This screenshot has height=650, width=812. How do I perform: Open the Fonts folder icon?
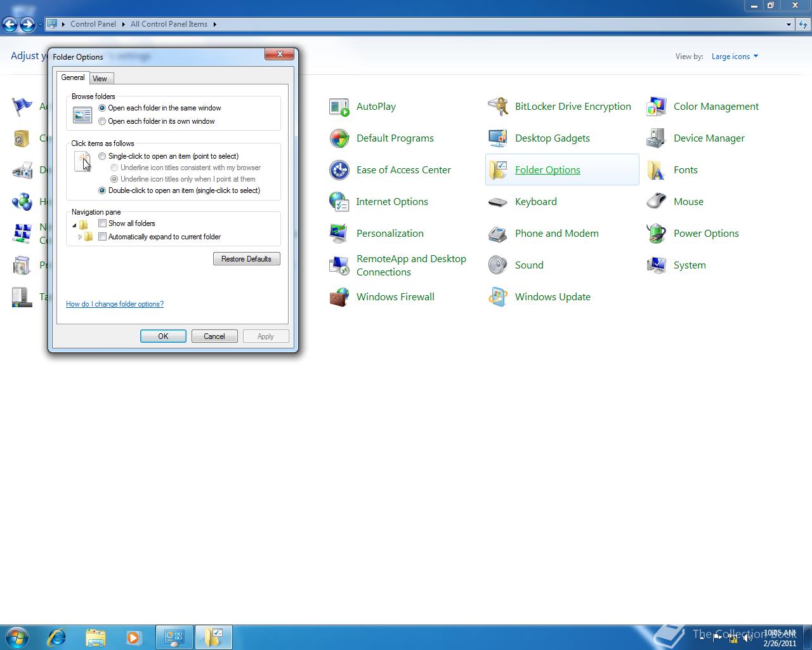tap(657, 170)
